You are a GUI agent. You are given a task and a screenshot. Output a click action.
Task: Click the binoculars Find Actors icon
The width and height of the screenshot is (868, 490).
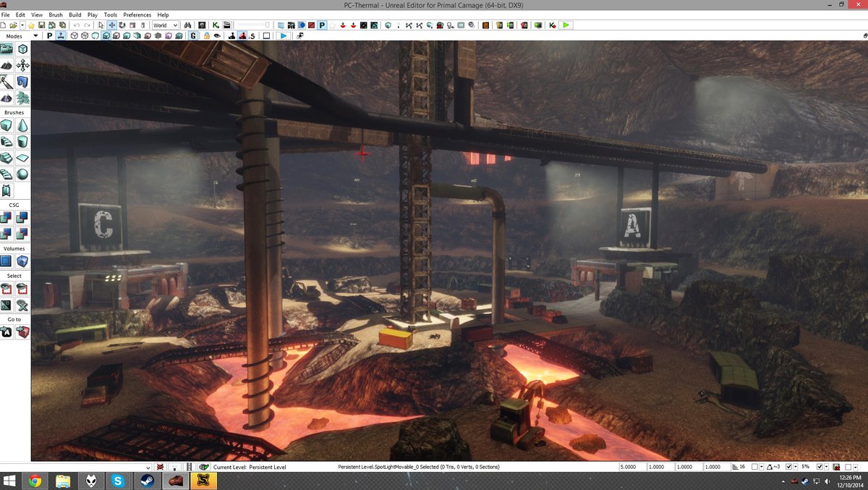coord(187,25)
